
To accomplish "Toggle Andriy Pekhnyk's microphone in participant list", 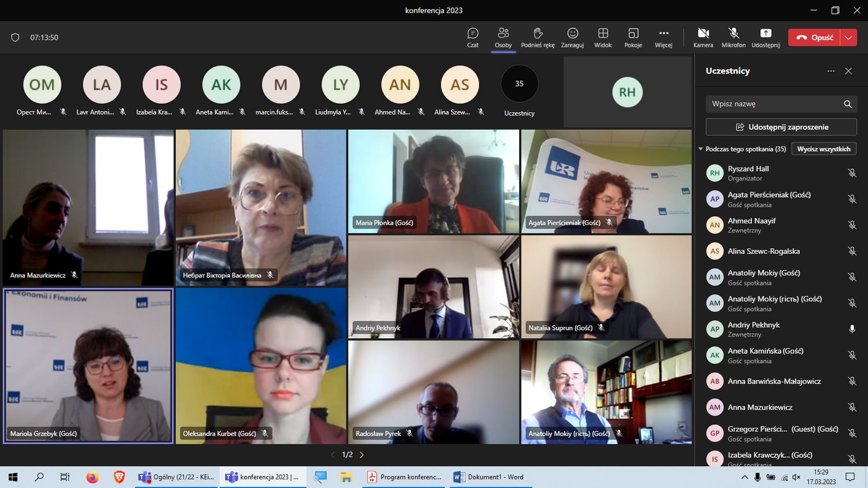I will (852, 329).
